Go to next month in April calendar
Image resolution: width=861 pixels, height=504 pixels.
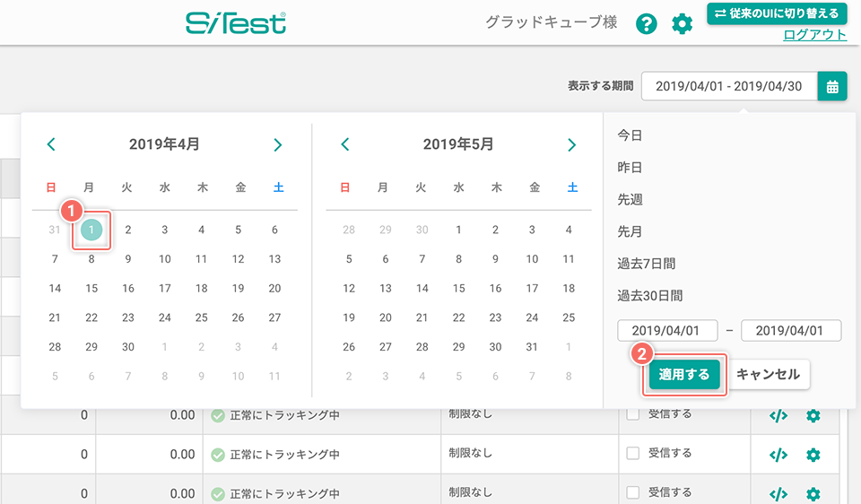tap(278, 145)
